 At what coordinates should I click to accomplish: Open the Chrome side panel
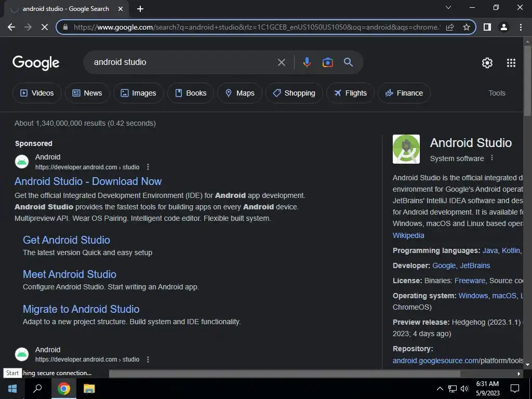(487, 27)
